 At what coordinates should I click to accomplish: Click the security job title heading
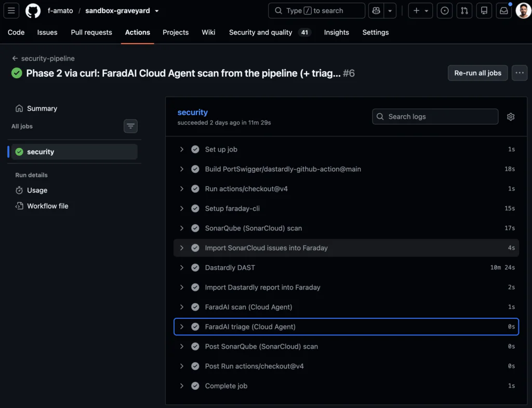[192, 112]
